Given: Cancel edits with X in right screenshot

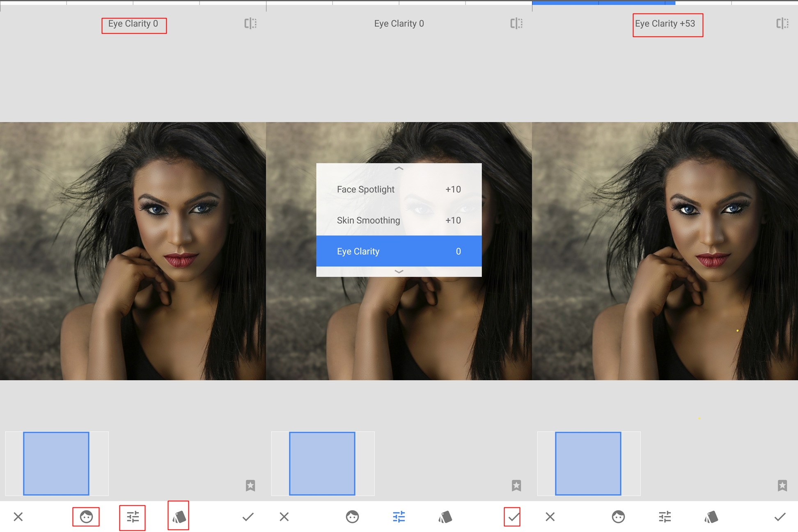Looking at the screenshot, I should (550, 517).
